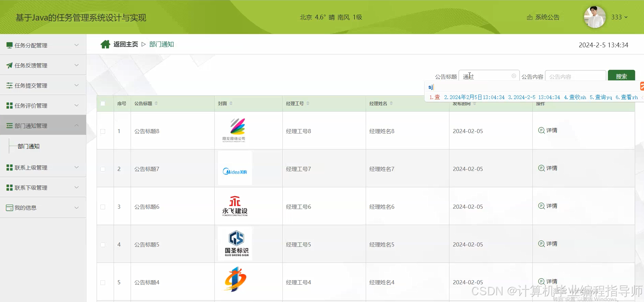Screen dimensions: 644x302
Task: Click the grid icon for 任务评价管理
Action: click(x=10, y=106)
